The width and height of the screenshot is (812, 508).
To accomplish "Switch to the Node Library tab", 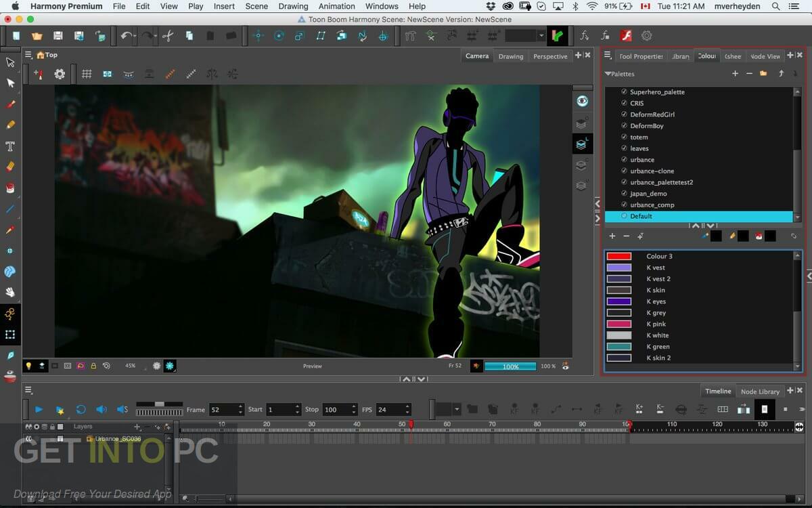I will 760,391.
